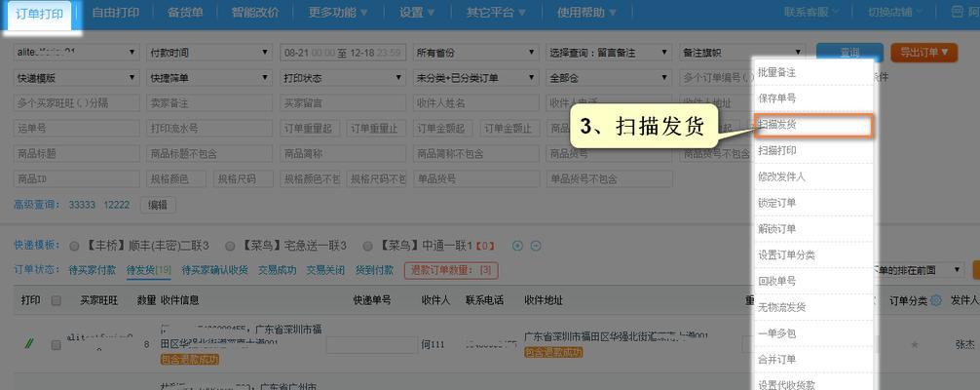Choose 修改发件人 from the dropdown menu
Screen dimensions: 980x390
tap(815, 177)
